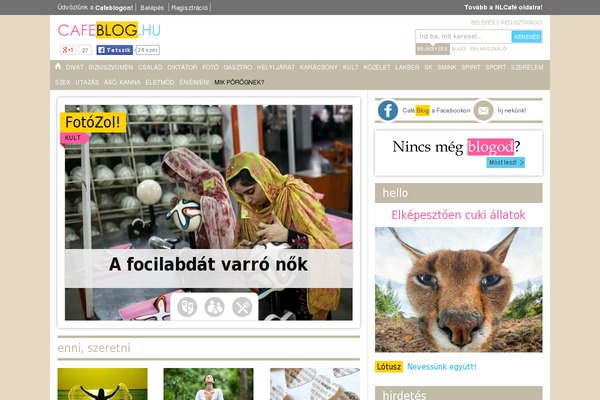Open the FOTÓ category
This screenshot has width=600, height=400.
[x=210, y=67]
